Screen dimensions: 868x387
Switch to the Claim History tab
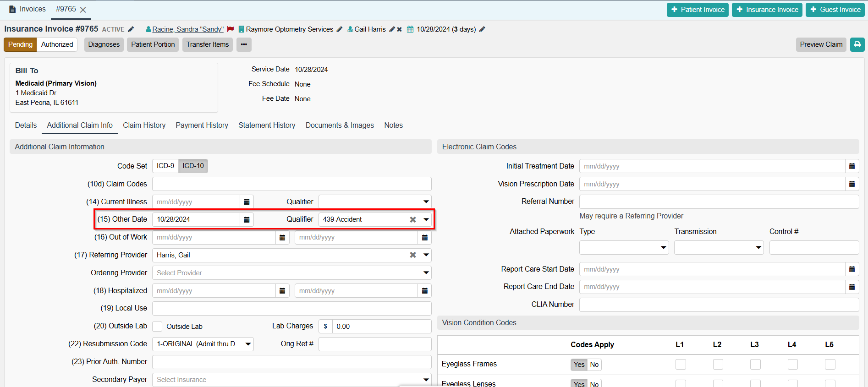(x=144, y=125)
